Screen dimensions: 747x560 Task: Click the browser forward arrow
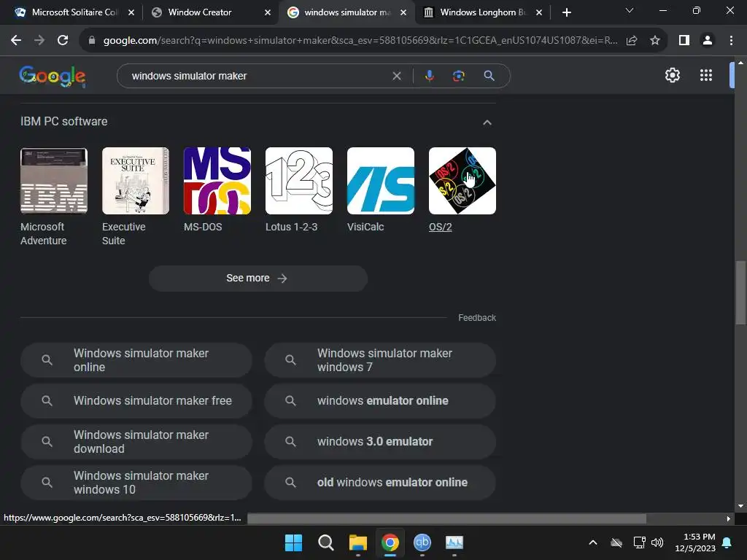(39, 41)
